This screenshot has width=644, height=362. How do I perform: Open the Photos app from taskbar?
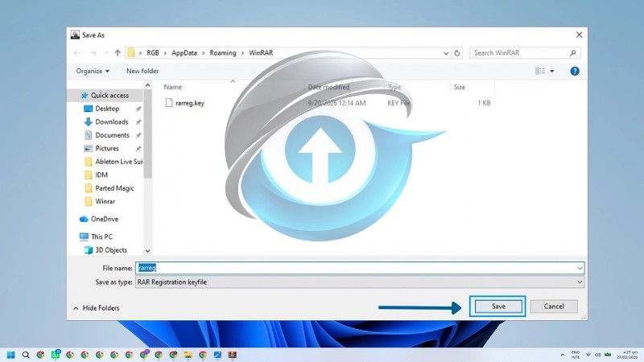coord(217,355)
